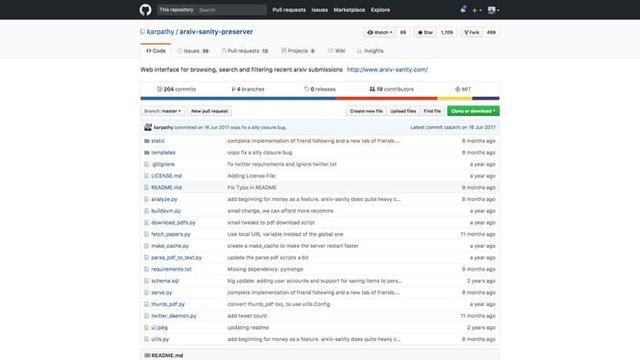Open the thumb_pdf.py file

point(168,304)
